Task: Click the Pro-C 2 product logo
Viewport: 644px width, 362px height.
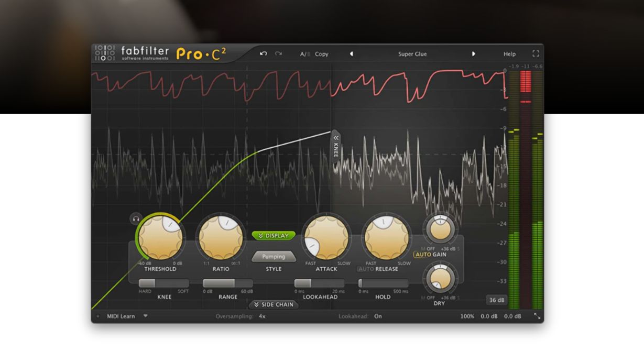Action: coord(201,53)
